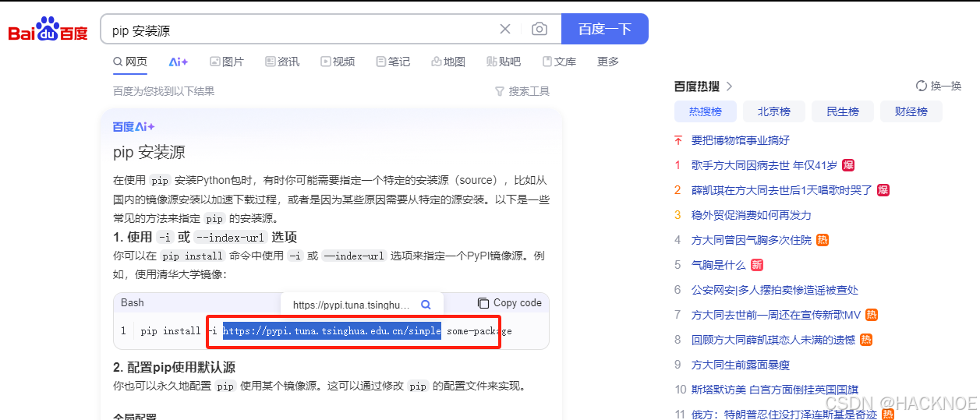980x420 pixels.
Task: Switch to the 贴吧 tab
Action: (504, 62)
